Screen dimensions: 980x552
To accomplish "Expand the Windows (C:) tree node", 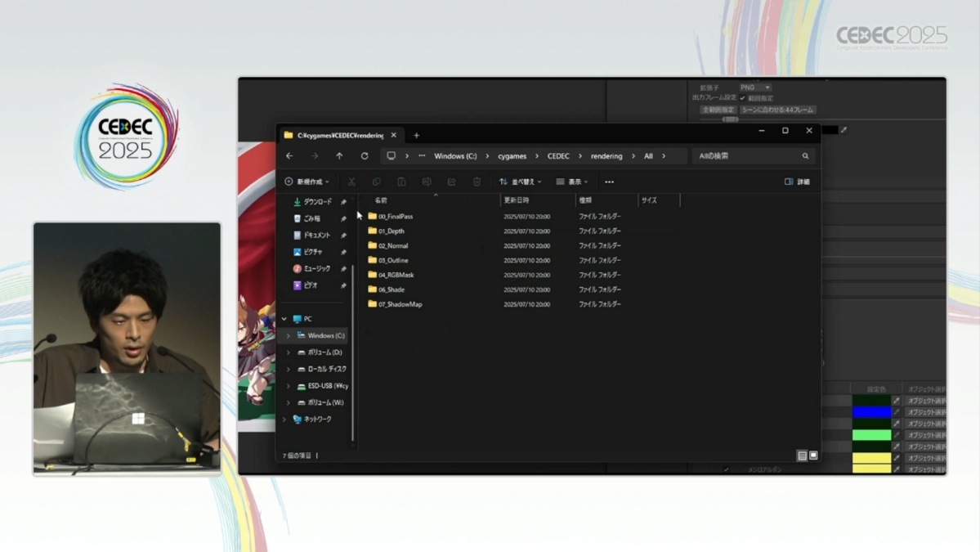I will 289,336.
